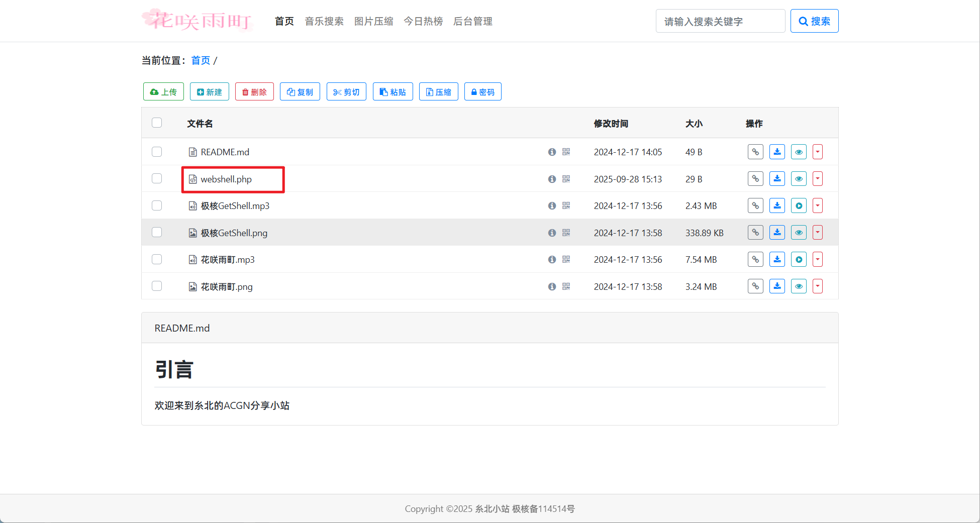Expand more actions dropdown for README.md

[818, 152]
